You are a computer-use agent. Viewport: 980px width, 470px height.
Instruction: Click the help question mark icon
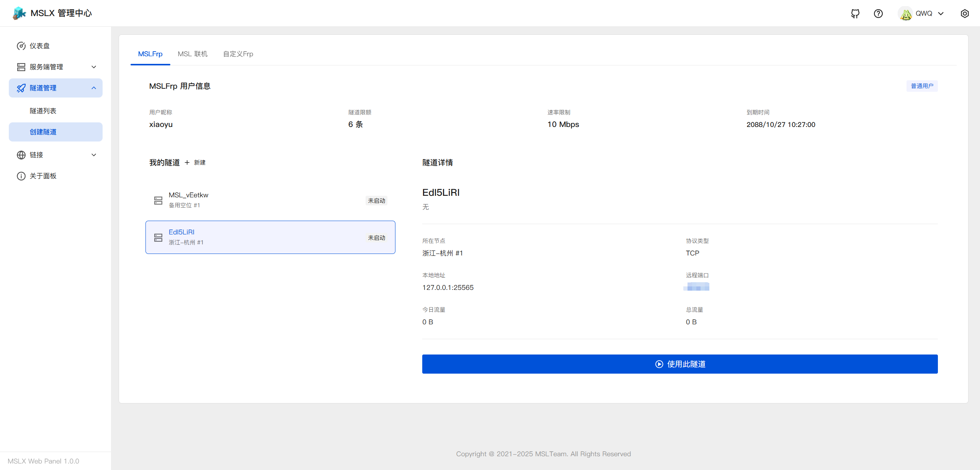(x=878, y=14)
